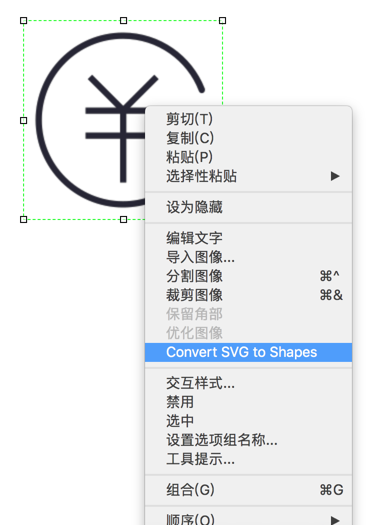Click the top-left selection handle
The image size is (368, 525).
click(x=23, y=21)
